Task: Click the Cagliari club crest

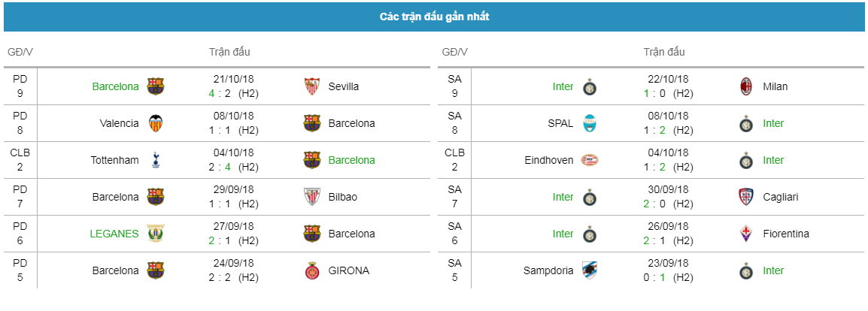Action: (747, 197)
